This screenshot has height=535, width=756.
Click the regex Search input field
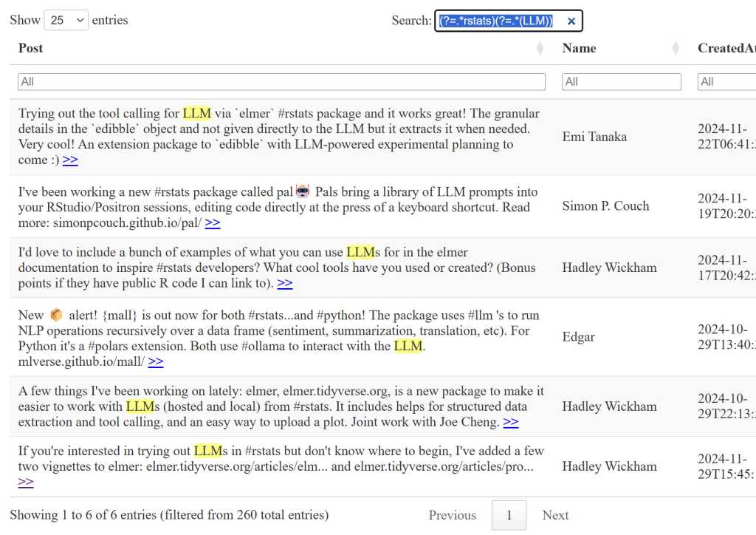pyautogui.click(x=498, y=21)
